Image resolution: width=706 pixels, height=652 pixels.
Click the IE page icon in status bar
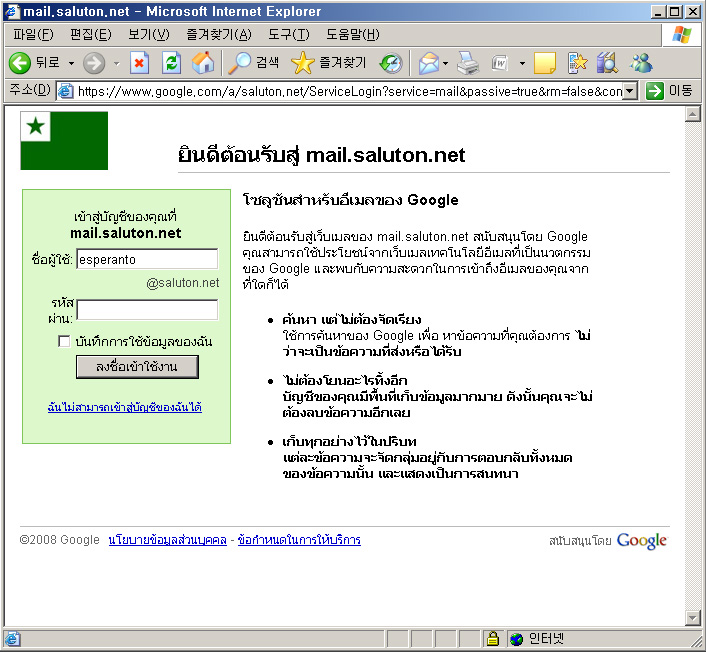tap(11, 638)
